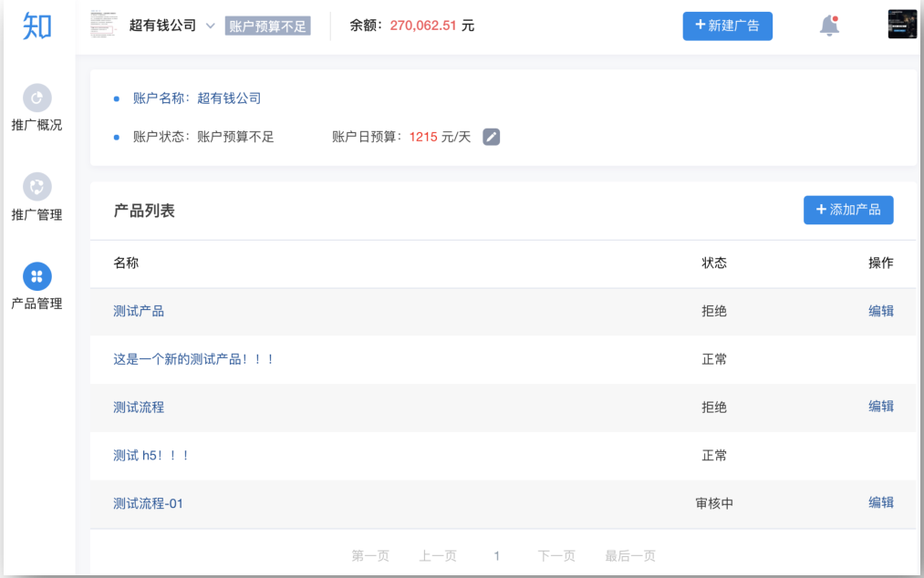This screenshot has height=578, width=924.
Task: Jump to 最后一页 in pagination
Action: [x=630, y=555]
